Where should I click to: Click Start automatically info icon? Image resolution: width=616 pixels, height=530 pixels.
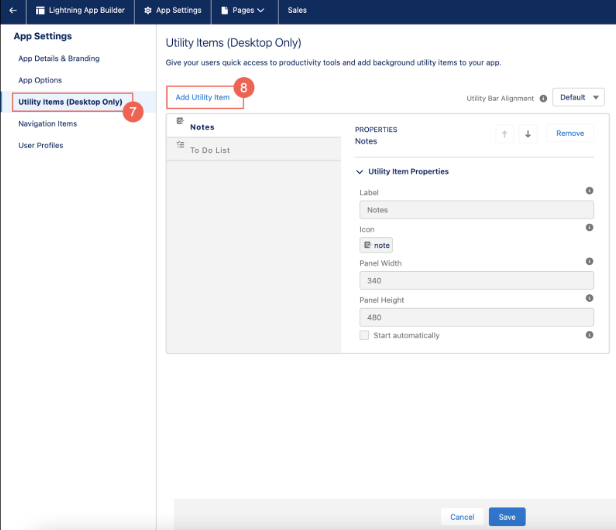click(589, 335)
